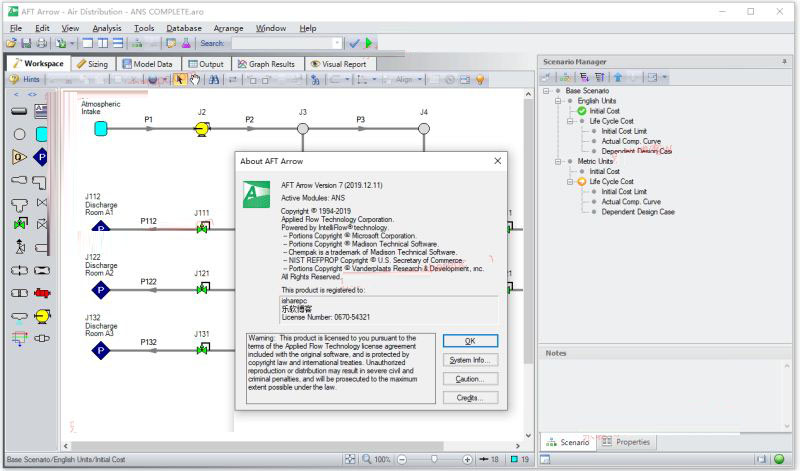This screenshot has height=471, width=800.
Task: Collapse Metric Units Life Cycle Cost node
Action: (x=570, y=182)
